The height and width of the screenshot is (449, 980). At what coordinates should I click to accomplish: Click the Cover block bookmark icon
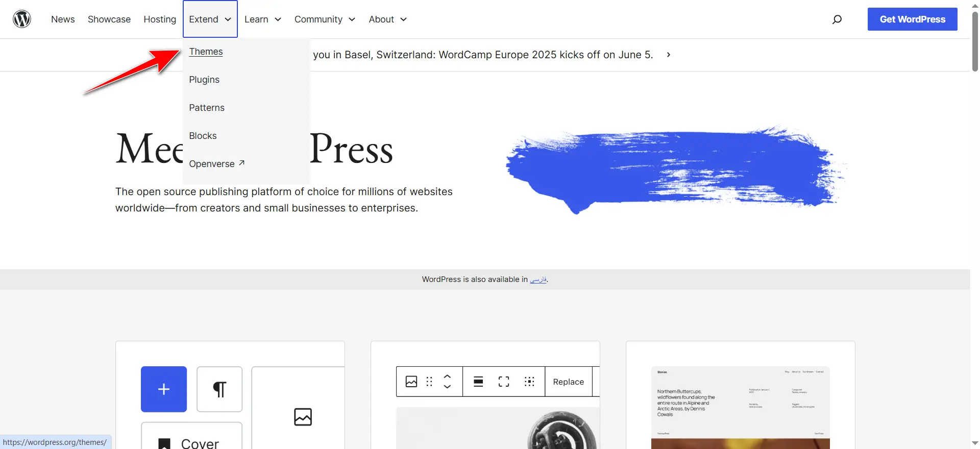click(x=164, y=444)
